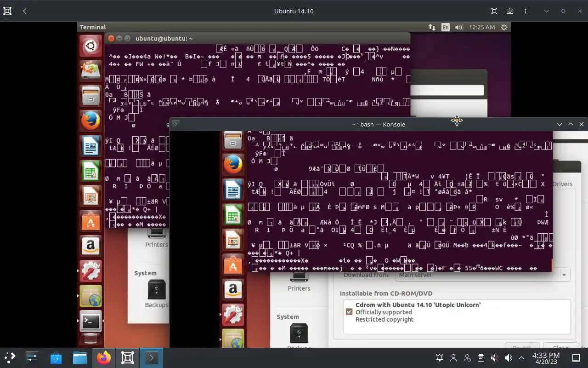Open keyboard shortcuts icon in viewer header
588x368 pixels.
click(x=510, y=11)
